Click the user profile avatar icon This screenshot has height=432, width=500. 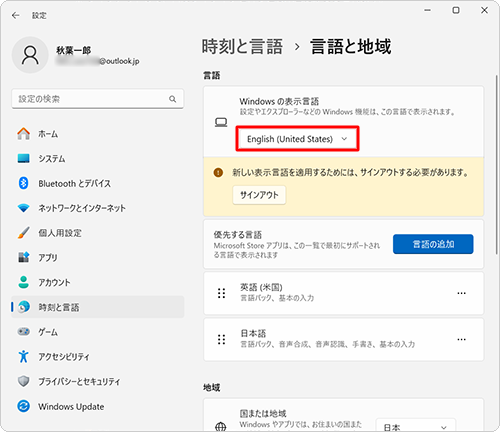pos(30,55)
